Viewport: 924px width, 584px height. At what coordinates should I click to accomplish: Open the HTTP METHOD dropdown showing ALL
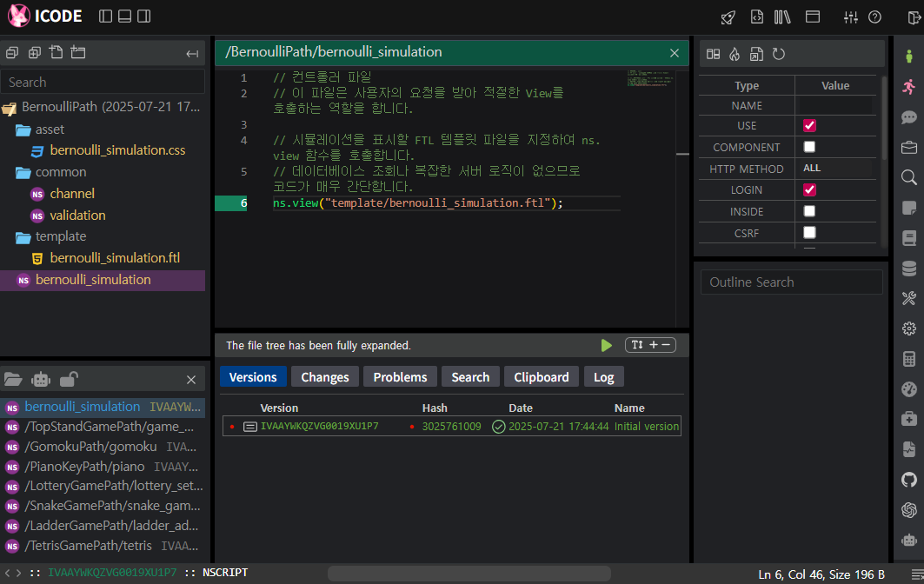(x=835, y=169)
